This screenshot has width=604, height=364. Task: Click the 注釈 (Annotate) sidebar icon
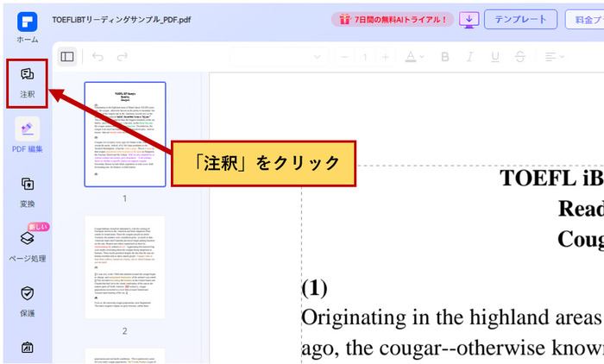(x=27, y=82)
